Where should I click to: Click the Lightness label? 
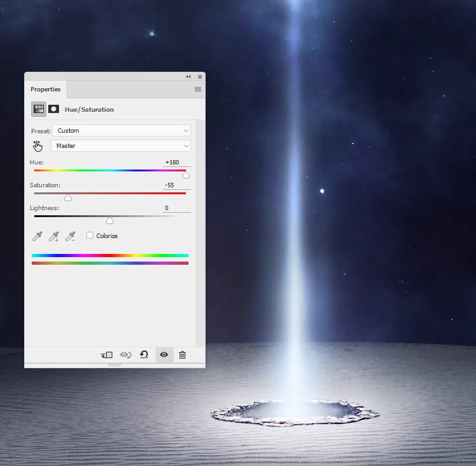[x=44, y=208]
